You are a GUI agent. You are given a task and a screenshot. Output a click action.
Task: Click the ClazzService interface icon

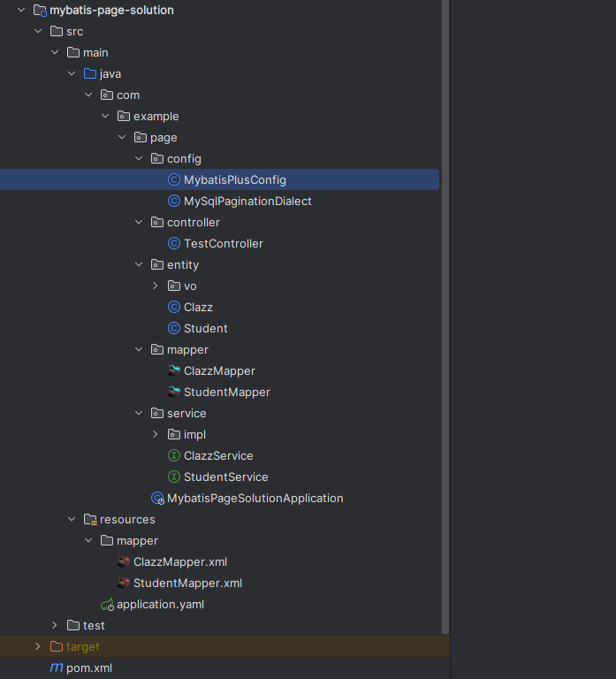[174, 455]
